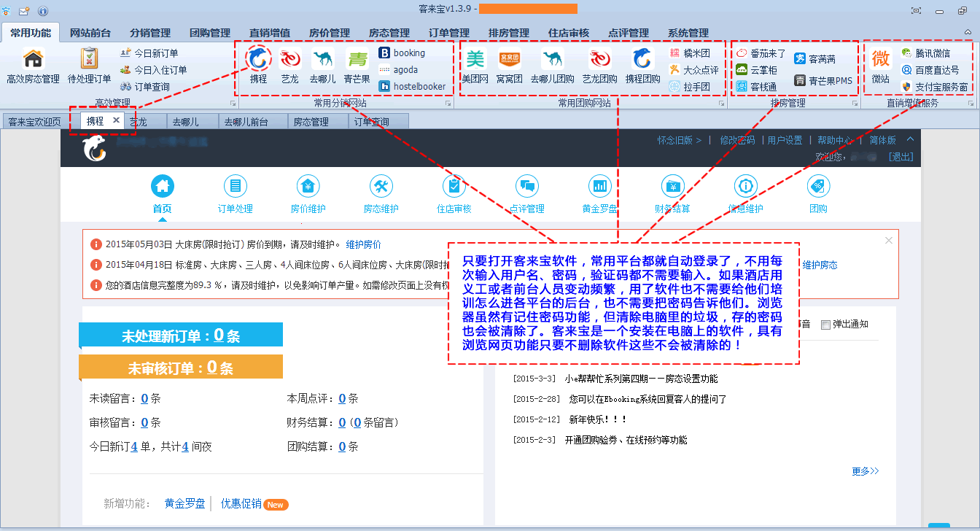The image size is (980, 531).
Task: Open 团购 icon in Ctrip navigation
Action: 818,187
